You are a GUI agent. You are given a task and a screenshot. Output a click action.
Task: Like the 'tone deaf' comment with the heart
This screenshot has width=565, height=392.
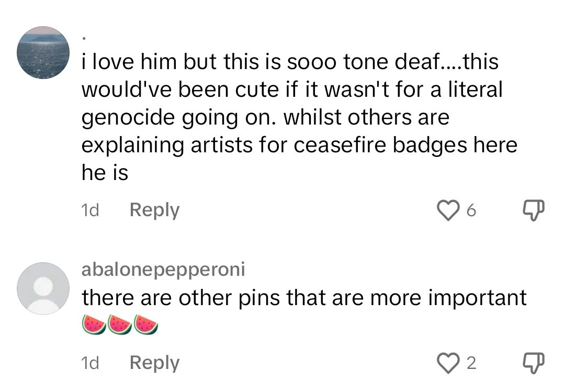446,210
